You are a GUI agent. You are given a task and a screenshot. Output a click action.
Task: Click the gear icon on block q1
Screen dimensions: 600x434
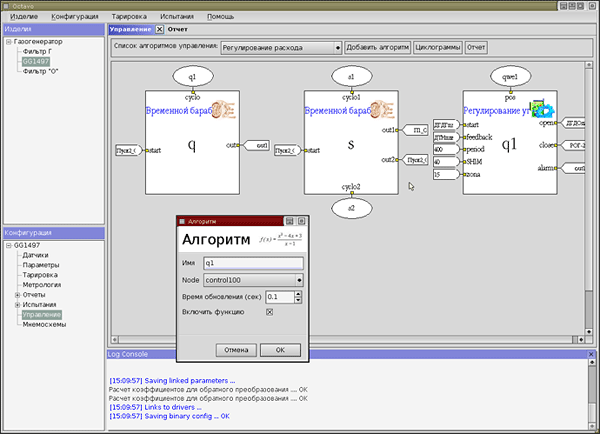tap(542, 109)
